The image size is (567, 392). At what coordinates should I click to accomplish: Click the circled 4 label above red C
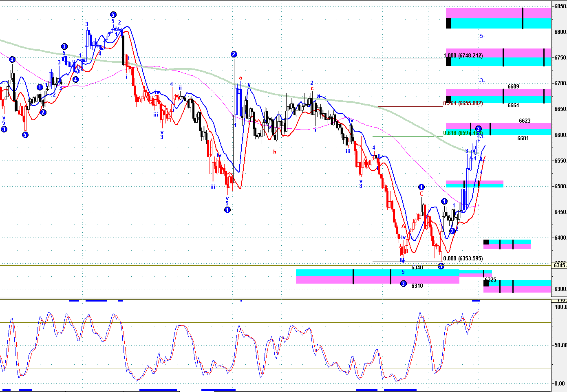(x=421, y=187)
